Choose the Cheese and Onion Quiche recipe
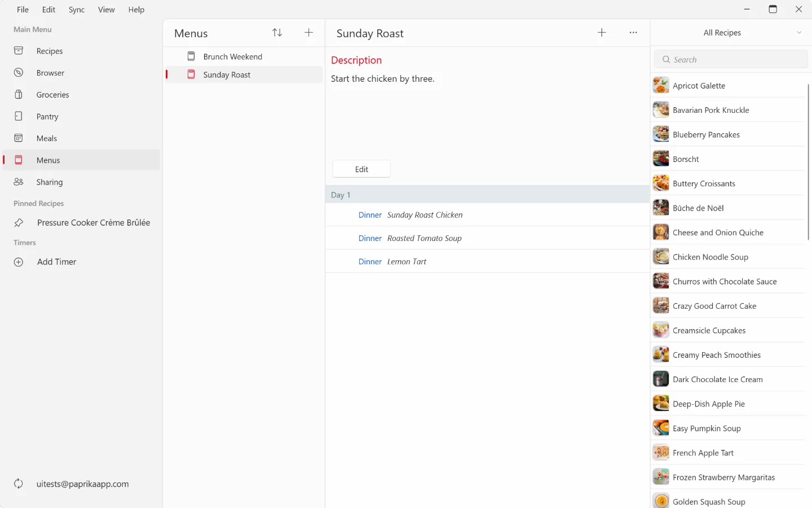812x508 pixels. [x=728, y=233]
